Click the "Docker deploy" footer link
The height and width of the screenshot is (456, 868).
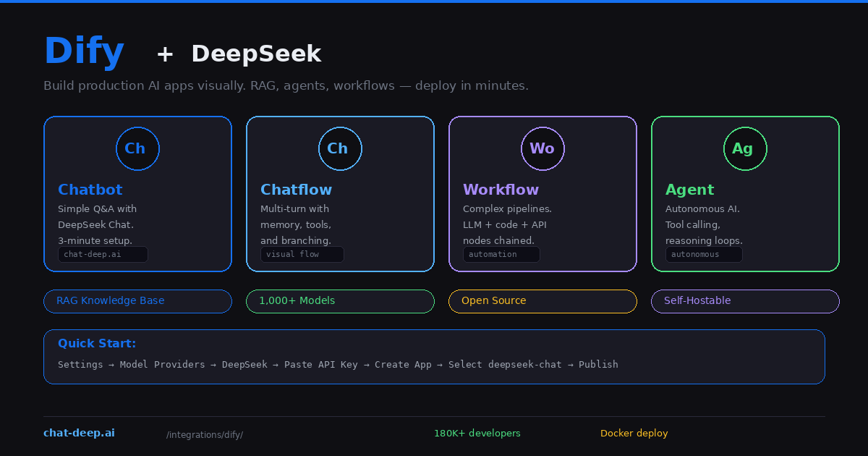(634, 433)
